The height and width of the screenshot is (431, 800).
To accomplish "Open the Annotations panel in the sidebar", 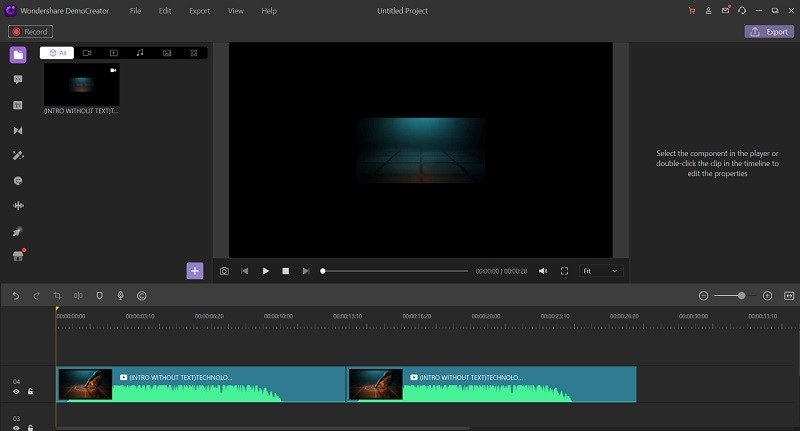I will [18, 79].
